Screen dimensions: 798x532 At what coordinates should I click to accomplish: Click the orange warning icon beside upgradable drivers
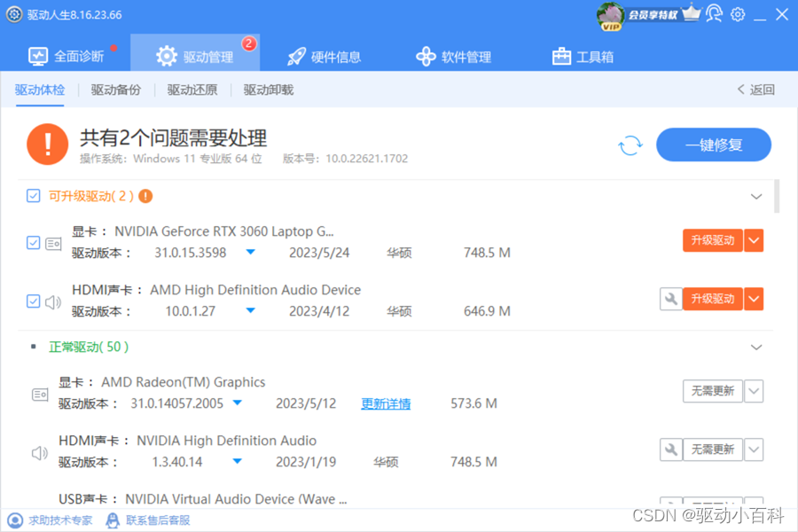point(145,196)
